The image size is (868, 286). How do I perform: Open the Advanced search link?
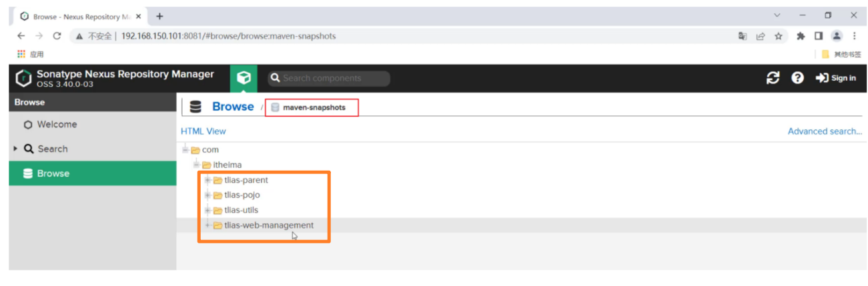[825, 131]
